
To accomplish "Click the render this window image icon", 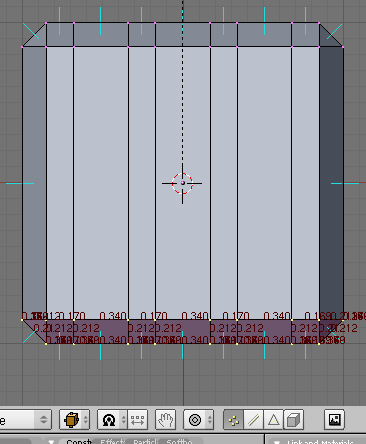I will point(334,419).
